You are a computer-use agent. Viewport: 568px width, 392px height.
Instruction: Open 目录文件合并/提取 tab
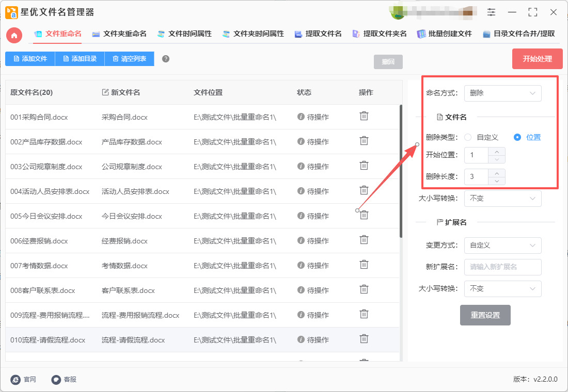point(519,34)
